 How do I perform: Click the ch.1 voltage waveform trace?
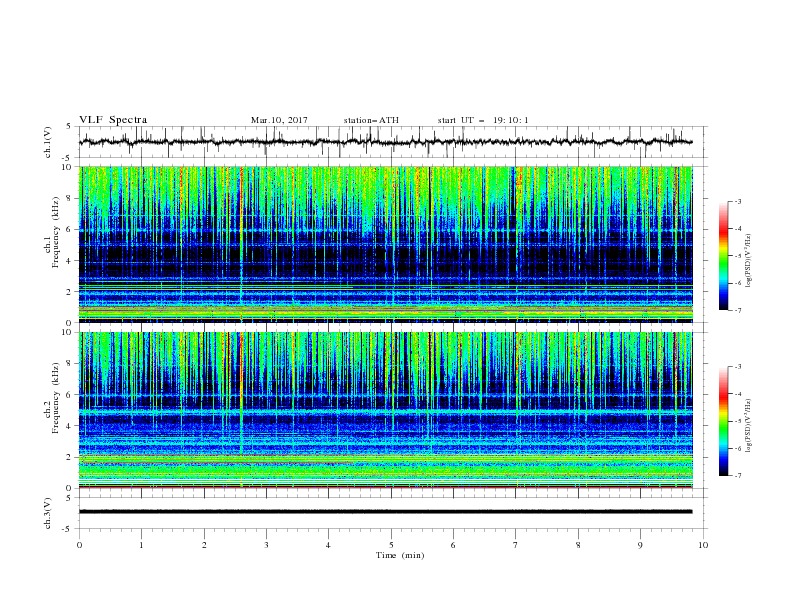tap(385, 142)
